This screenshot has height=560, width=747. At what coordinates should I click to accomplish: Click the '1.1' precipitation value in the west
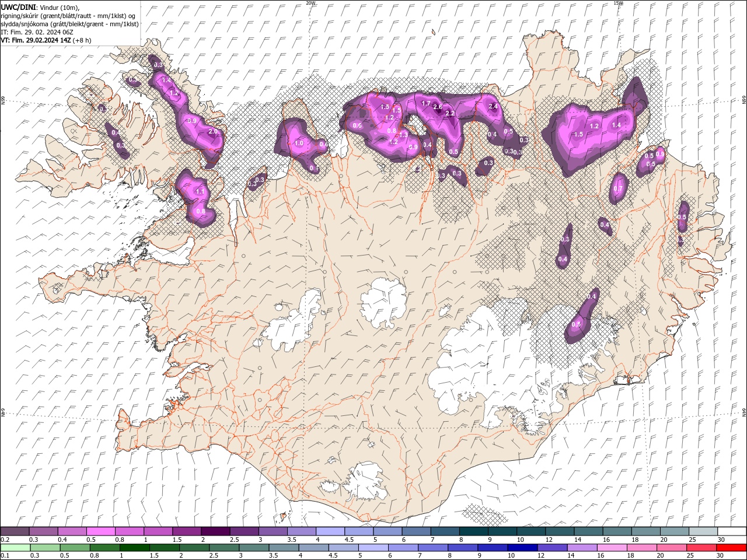click(x=200, y=191)
